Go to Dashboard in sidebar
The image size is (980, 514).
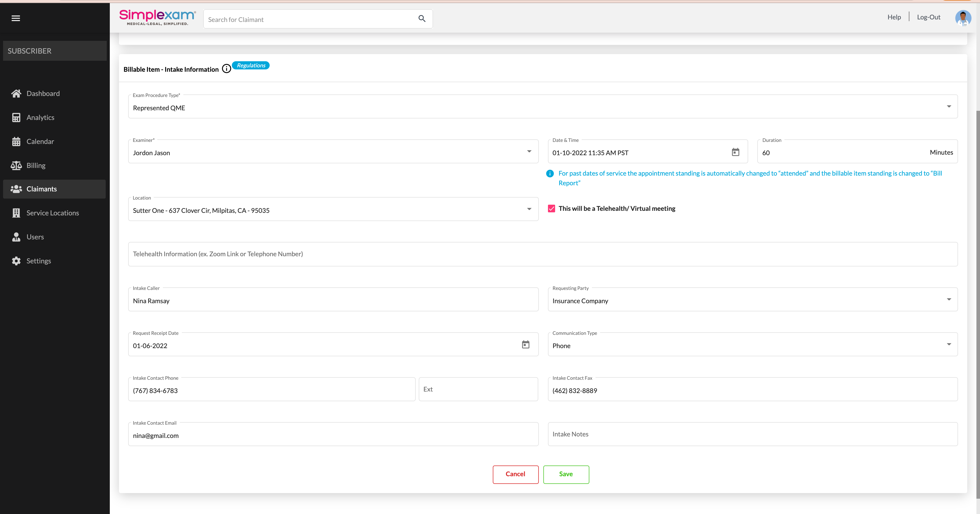[43, 93]
